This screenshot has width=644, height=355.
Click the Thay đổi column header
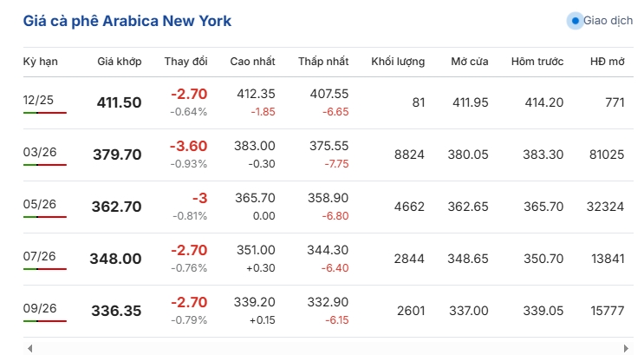(186, 62)
